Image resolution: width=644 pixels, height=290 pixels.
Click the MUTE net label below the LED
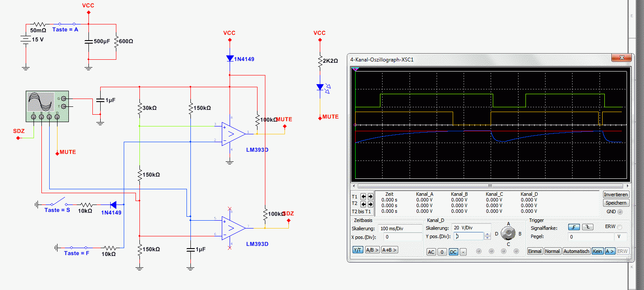pyautogui.click(x=330, y=117)
